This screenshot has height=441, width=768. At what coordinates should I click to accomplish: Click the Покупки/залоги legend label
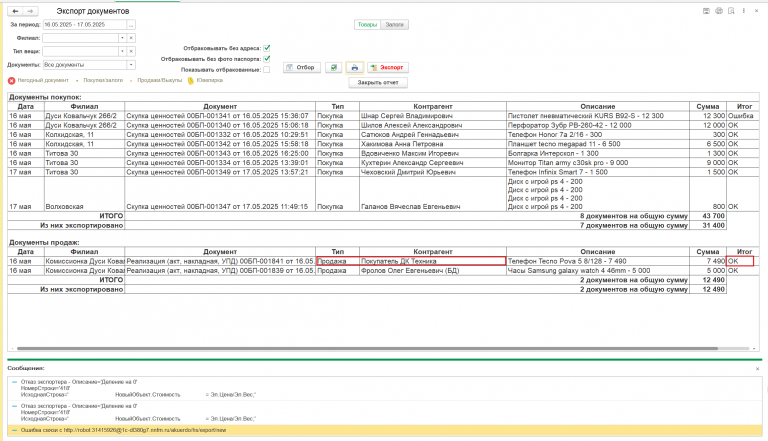103,80
